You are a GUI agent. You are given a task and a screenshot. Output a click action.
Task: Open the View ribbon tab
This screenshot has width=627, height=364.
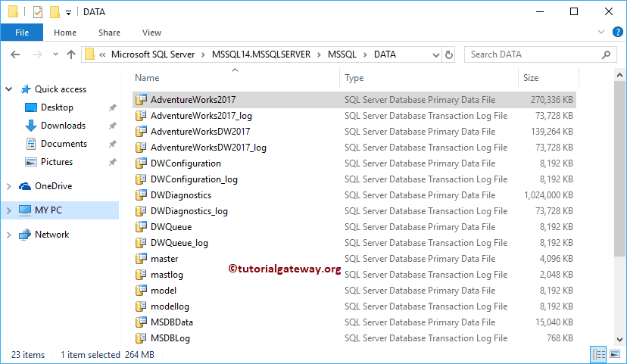pyautogui.click(x=151, y=33)
